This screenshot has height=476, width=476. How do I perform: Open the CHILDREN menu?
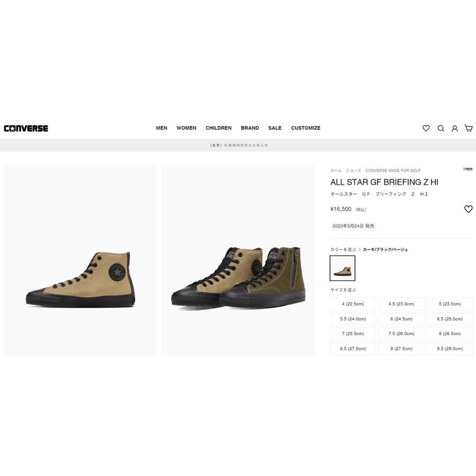[218, 128]
